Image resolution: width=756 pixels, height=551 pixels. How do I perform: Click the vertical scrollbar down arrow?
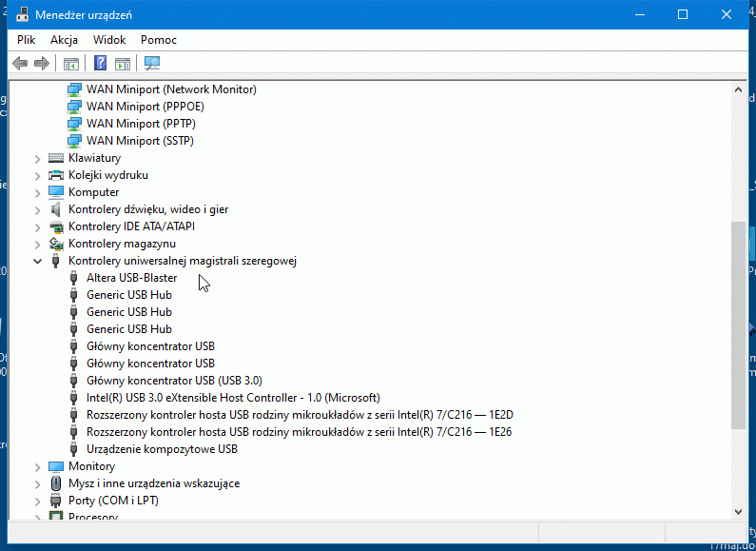(738, 511)
